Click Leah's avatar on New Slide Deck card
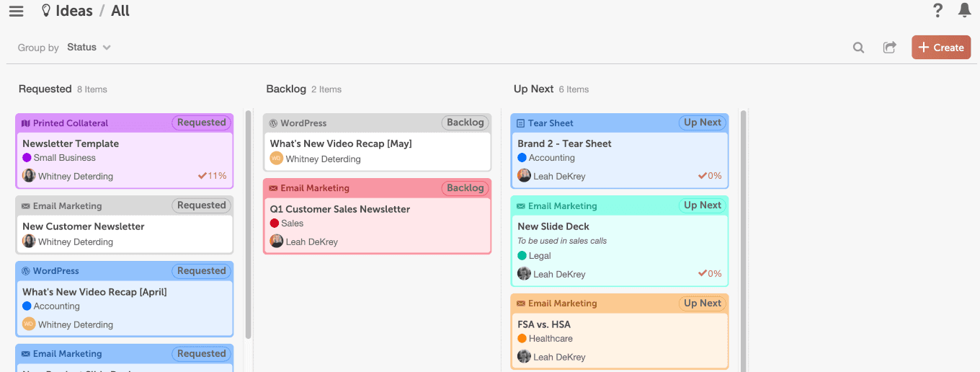 pyautogui.click(x=524, y=273)
